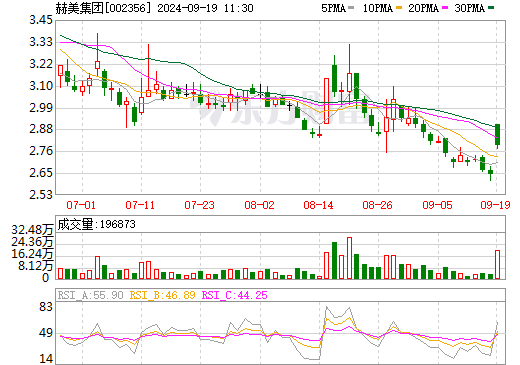This screenshot has width=520, height=365.
Task: Click the 16.24万 volume axis label
Action: [x=32, y=254]
